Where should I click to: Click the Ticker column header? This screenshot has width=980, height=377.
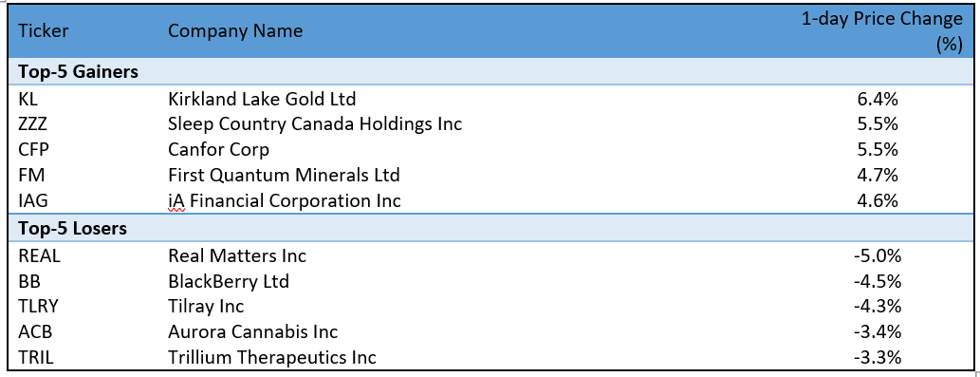(43, 30)
